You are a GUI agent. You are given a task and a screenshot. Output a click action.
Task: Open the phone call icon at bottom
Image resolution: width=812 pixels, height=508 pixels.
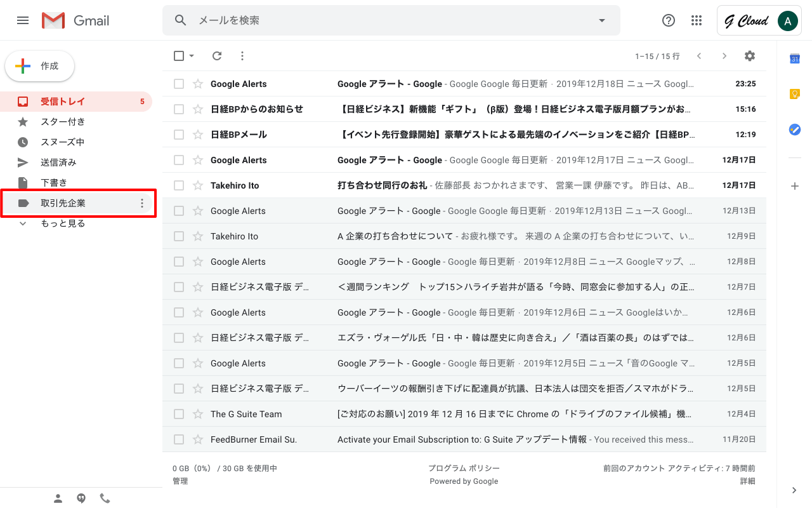tap(105, 498)
